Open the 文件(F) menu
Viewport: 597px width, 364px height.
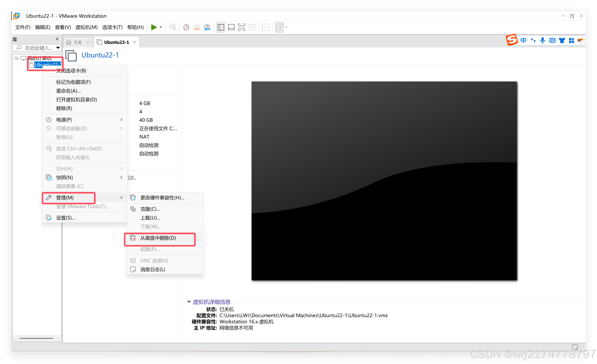click(x=23, y=27)
